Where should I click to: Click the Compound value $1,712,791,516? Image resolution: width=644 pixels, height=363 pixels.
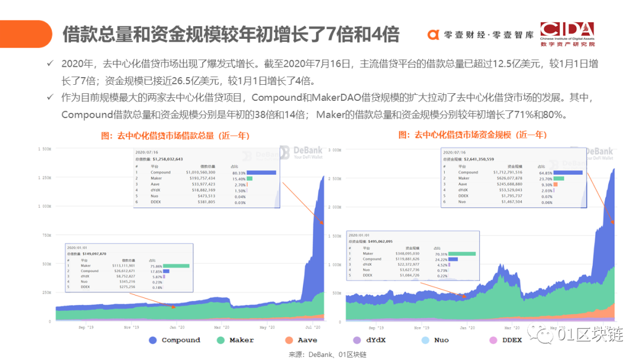[507, 173]
